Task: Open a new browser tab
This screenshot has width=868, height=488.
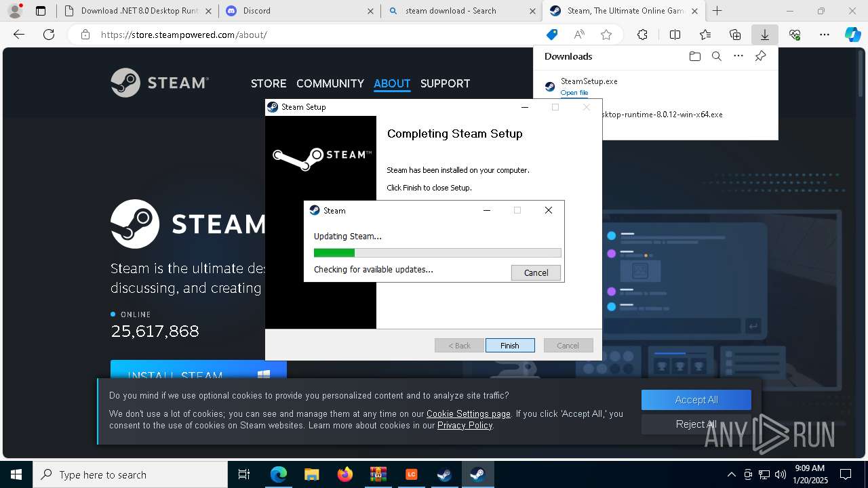Action: [717, 11]
